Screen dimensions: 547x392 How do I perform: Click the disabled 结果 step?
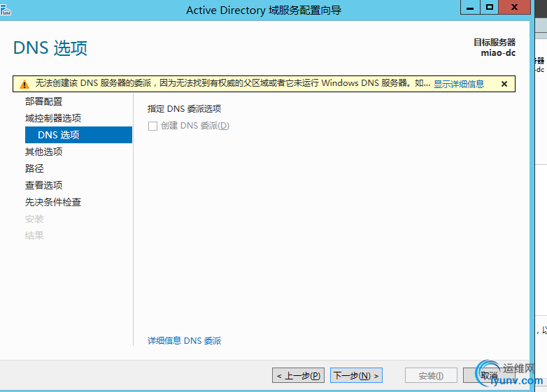pos(34,235)
